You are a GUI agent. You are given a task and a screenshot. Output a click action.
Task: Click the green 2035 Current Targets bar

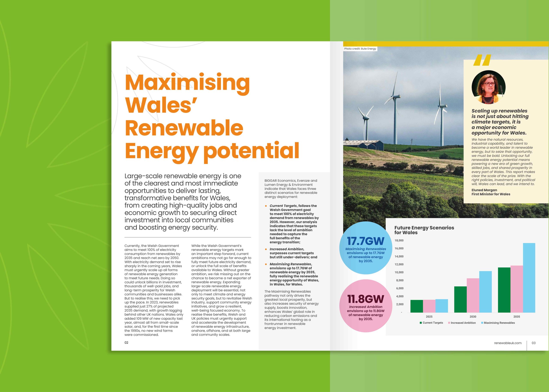coord(504,290)
